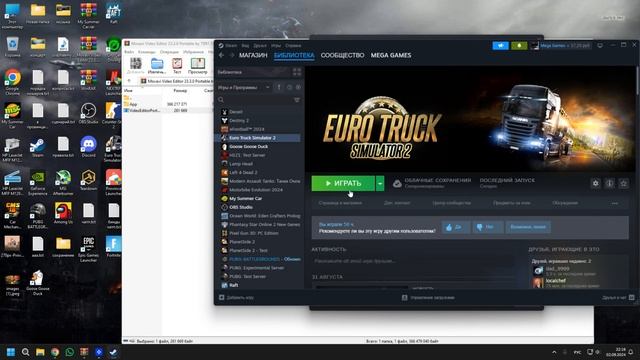
Task: Click the Google Chrome desktop icon
Action: [x=12, y=82]
